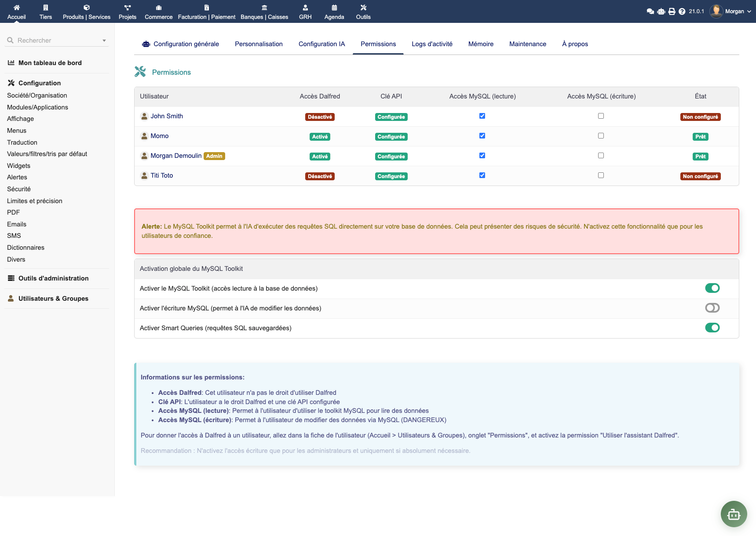Open the Outils tools icon in top bar
This screenshot has height=536, width=756.
tap(363, 7)
